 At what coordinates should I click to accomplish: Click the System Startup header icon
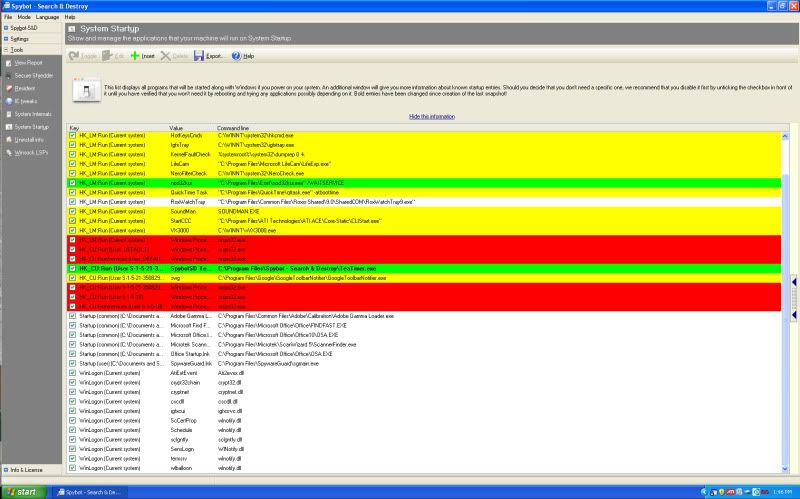point(72,29)
